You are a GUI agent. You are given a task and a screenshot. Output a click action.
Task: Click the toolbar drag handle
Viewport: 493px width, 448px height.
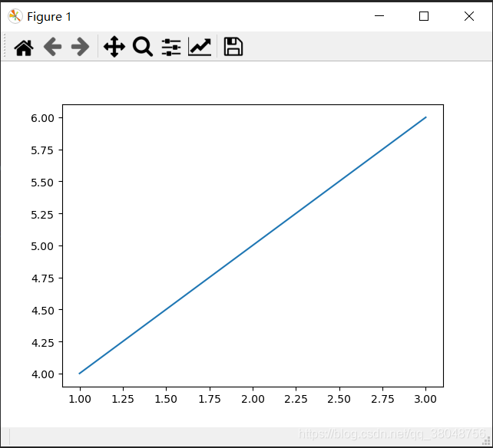[5, 47]
